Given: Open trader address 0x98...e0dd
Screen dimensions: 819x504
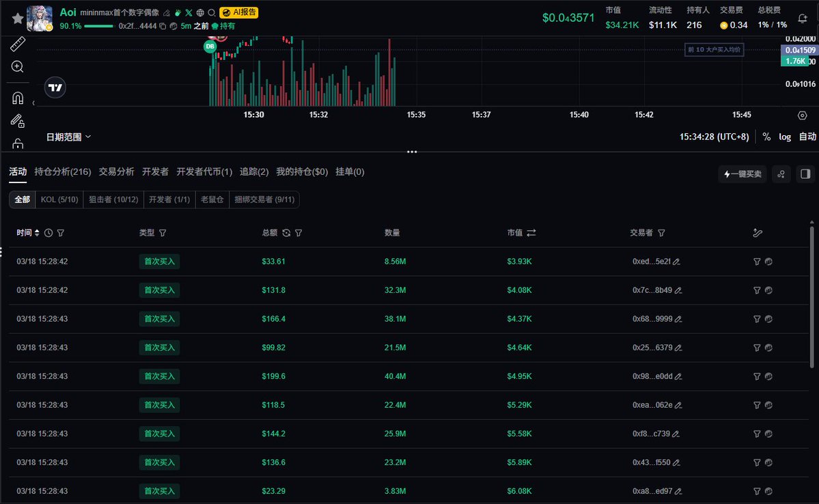Looking at the screenshot, I should click(652, 376).
